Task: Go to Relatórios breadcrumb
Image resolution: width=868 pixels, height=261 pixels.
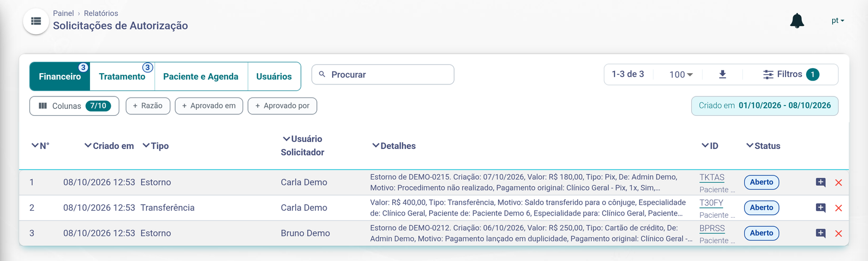Action: coord(101,13)
